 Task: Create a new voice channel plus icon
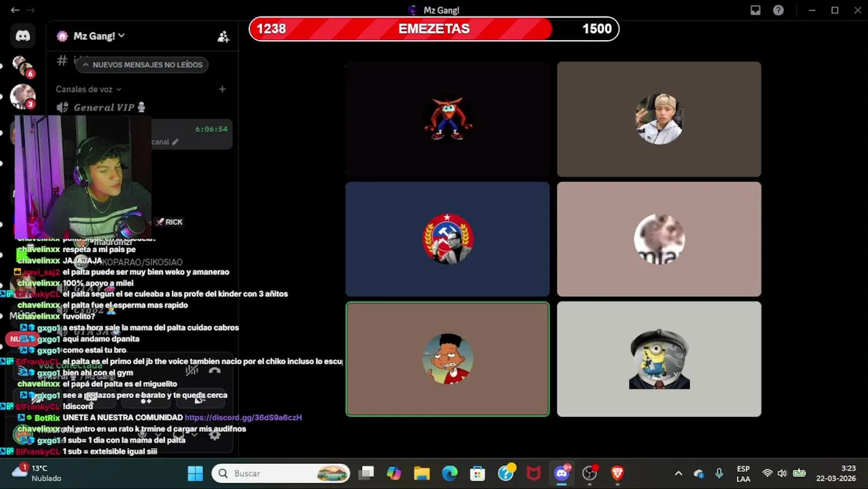222,89
